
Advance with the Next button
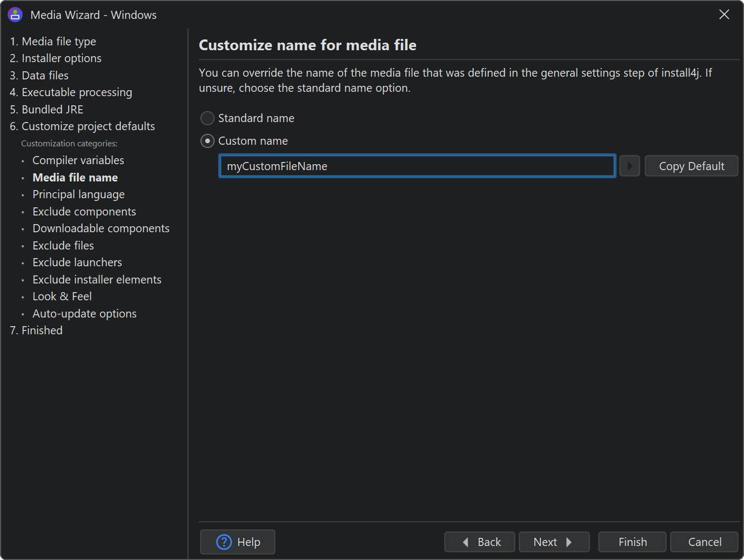pos(553,542)
